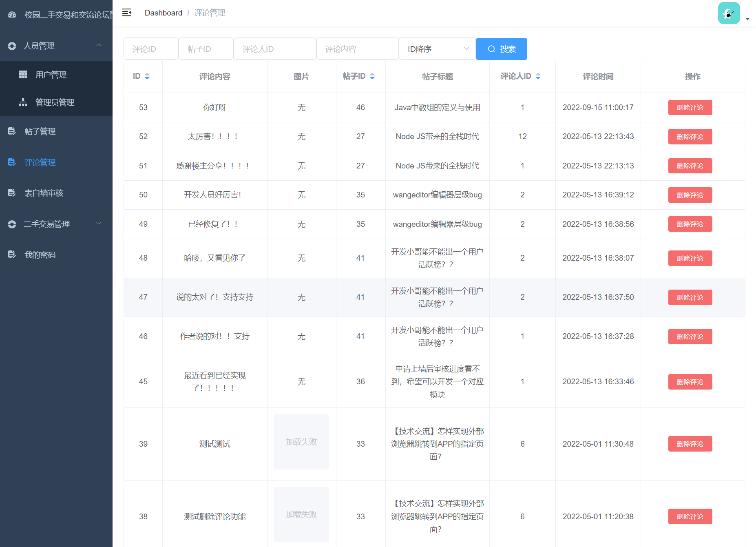
Task: Click 评论管理 breadcrumb text
Action: (x=210, y=13)
